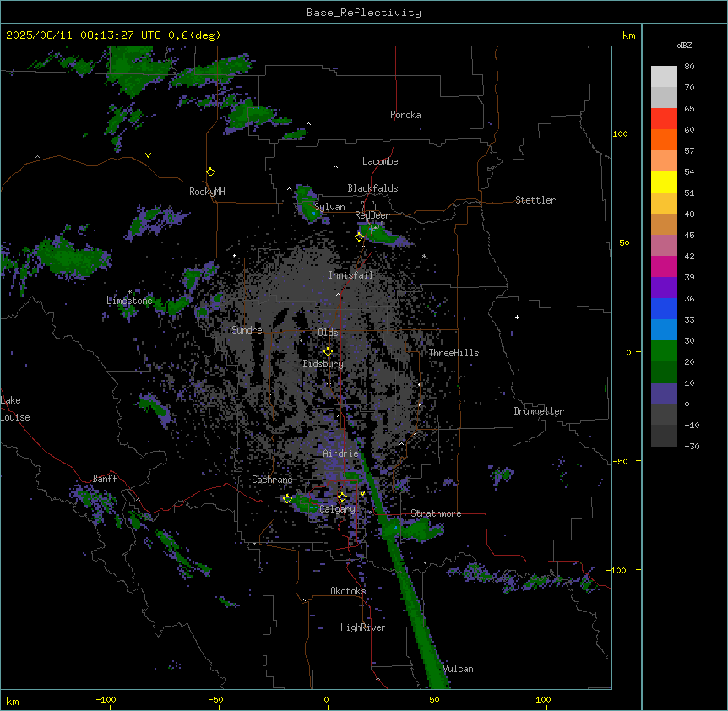Click the yellow radar site marker near Olds
The width and height of the screenshot is (728, 711).
pos(328,352)
